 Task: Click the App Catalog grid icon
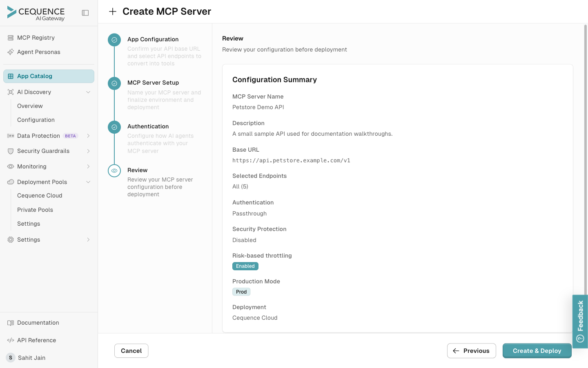point(11,76)
